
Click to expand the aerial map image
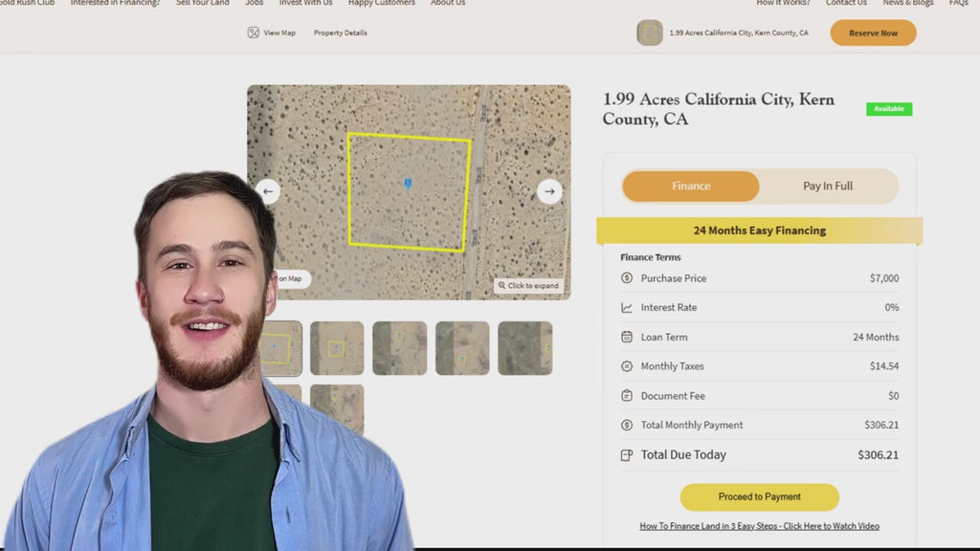click(x=527, y=286)
